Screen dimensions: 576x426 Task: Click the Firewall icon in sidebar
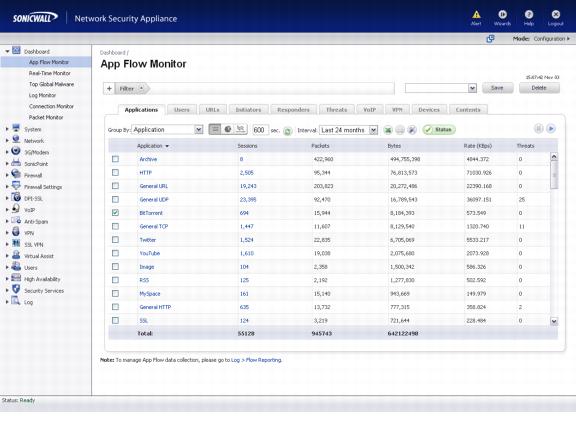tap(16, 174)
